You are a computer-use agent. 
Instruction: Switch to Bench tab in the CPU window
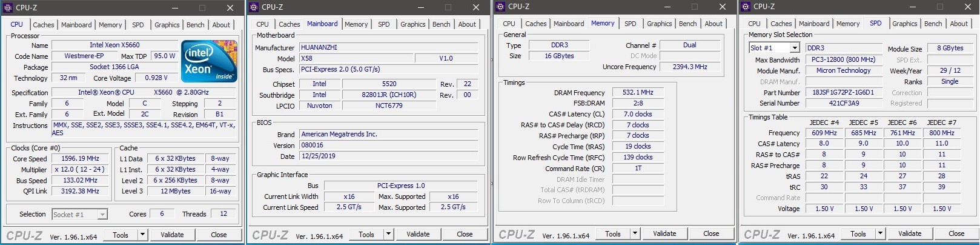(195, 25)
